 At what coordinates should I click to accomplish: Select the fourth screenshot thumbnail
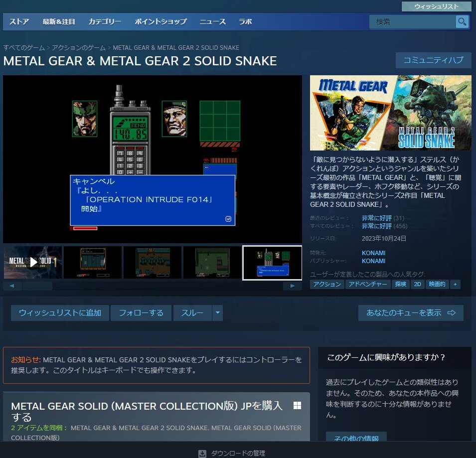click(x=212, y=262)
